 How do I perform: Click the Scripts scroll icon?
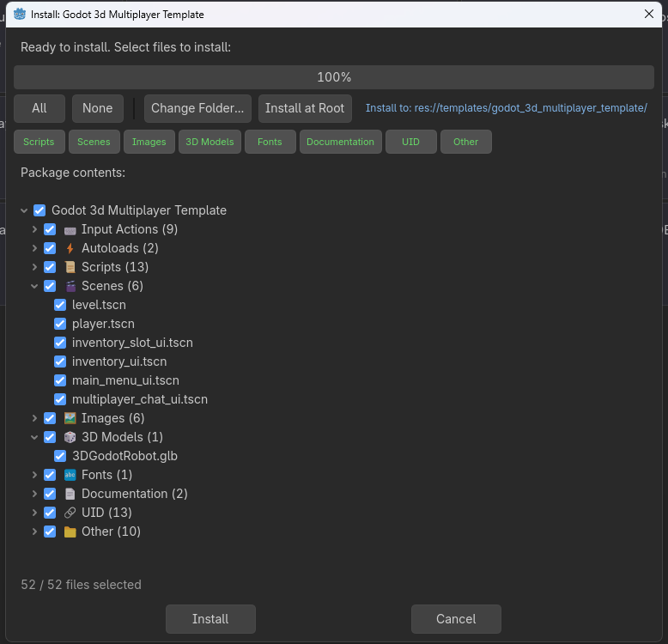tap(70, 267)
